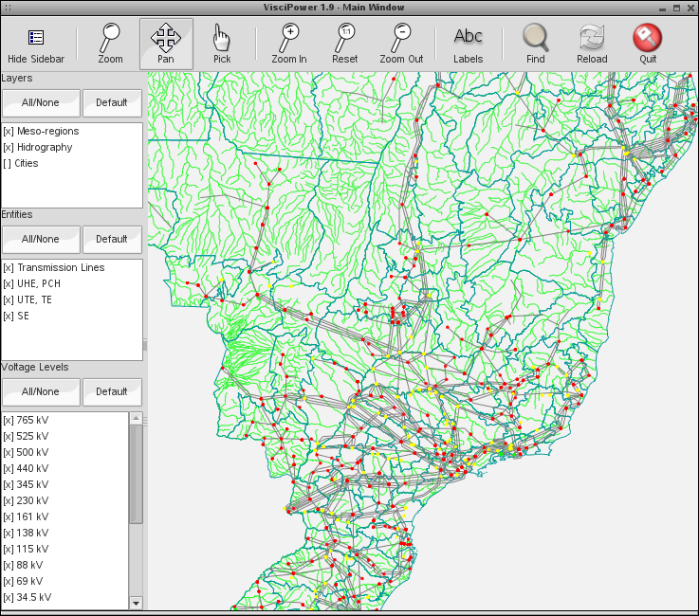Click the Zoom Out icon

(401, 37)
